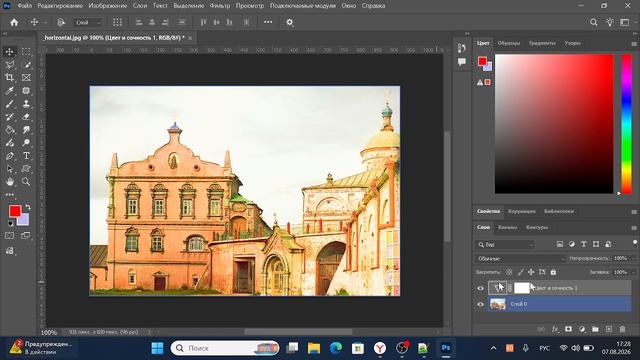Delete layer with the trash icon
The width and height of the screenshot is (640, 360).
(x=622, y=329)
